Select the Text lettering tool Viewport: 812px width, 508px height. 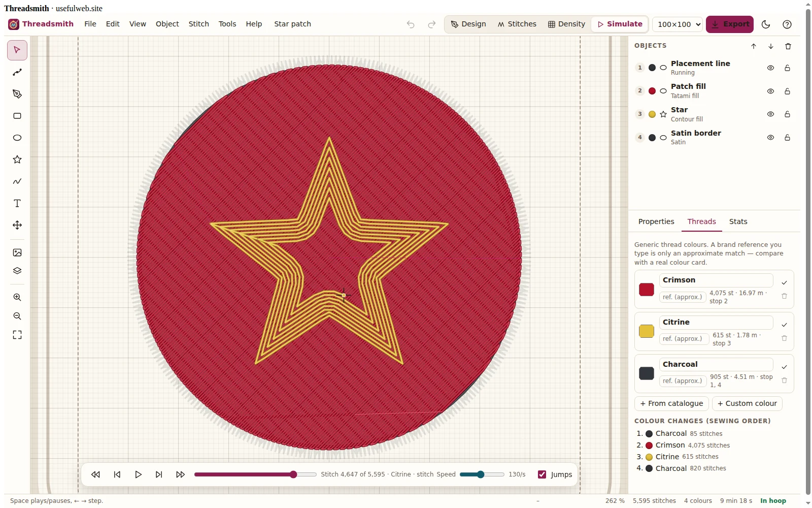coord(17,203)
